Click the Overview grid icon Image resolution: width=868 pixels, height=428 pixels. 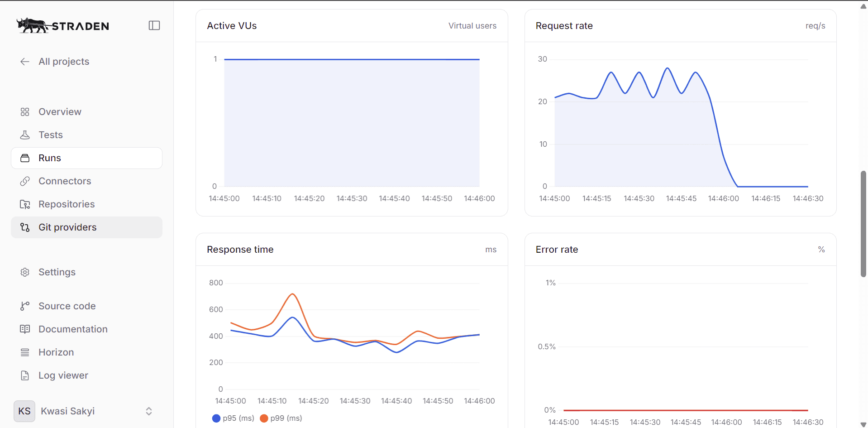coord(25,112)
